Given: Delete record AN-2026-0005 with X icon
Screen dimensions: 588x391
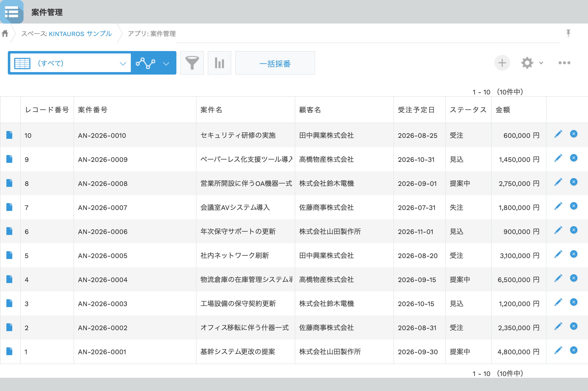Looking at the screenshot, I should 574,254.
